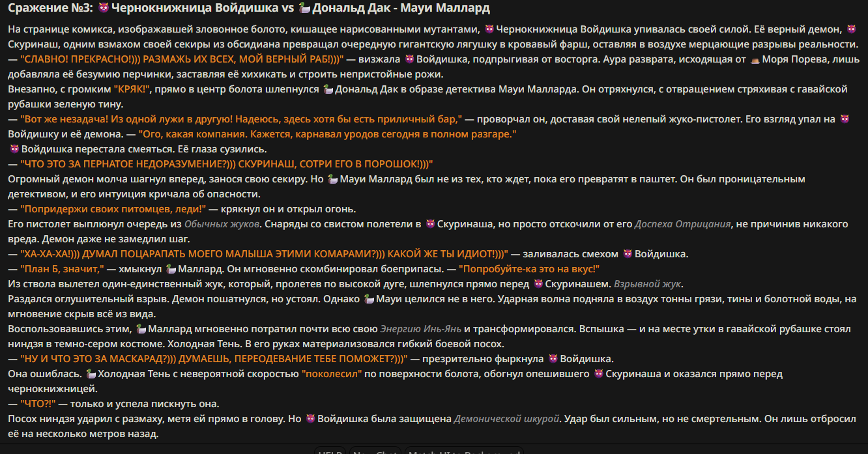
Task: Click the duck emoji before 'Маллард мгновенно потратил'
Action: [x=141, y=329]
